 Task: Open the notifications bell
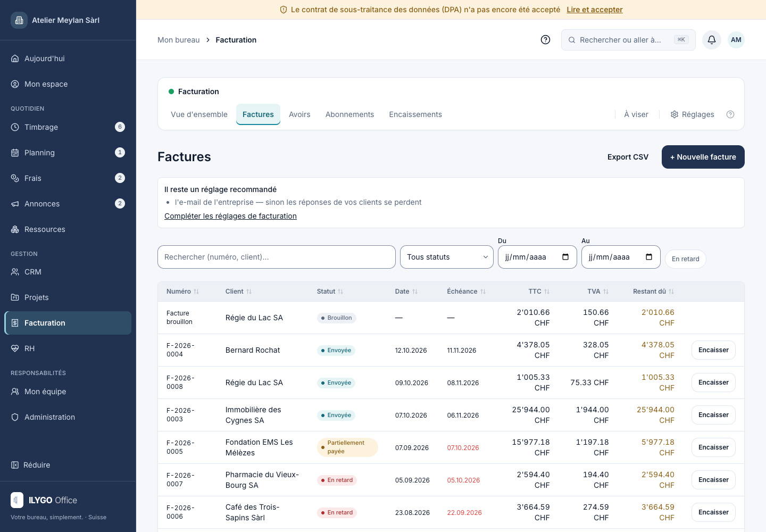click(x=712, y=40)
